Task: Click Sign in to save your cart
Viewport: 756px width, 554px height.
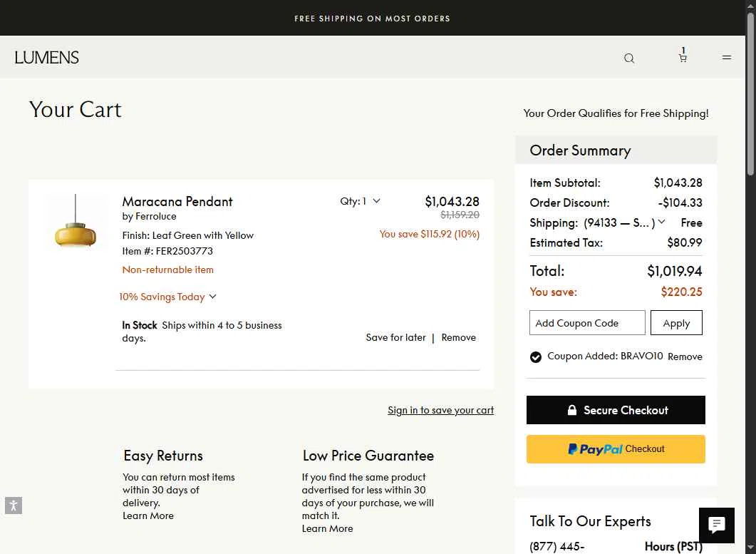Action: click(x=440, y=410)
